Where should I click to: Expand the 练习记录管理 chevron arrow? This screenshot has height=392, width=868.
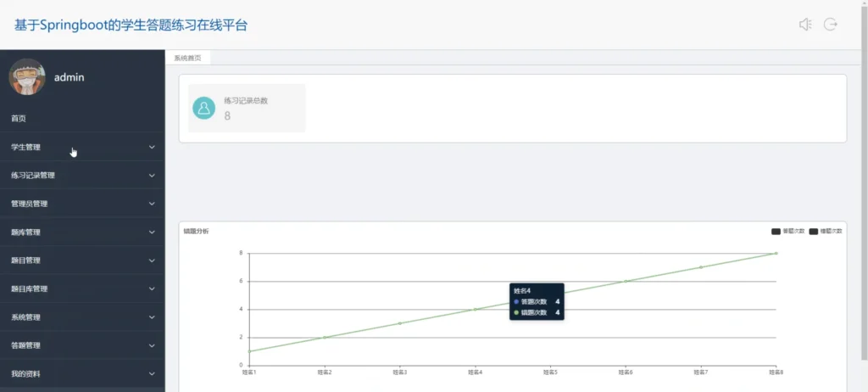pyautogui.click(x=152, y=176)
